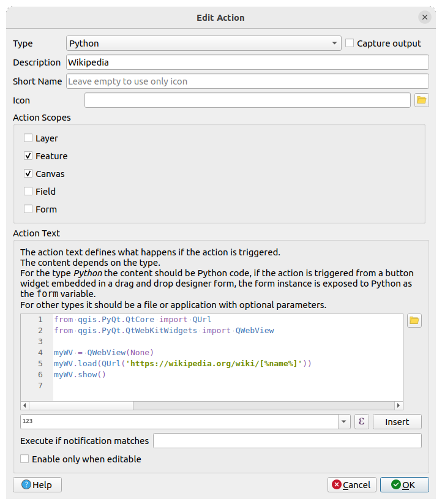This screenshot has width=442, height=504.
Task: Toggle Enable only when editable
Action: (24, 459)
